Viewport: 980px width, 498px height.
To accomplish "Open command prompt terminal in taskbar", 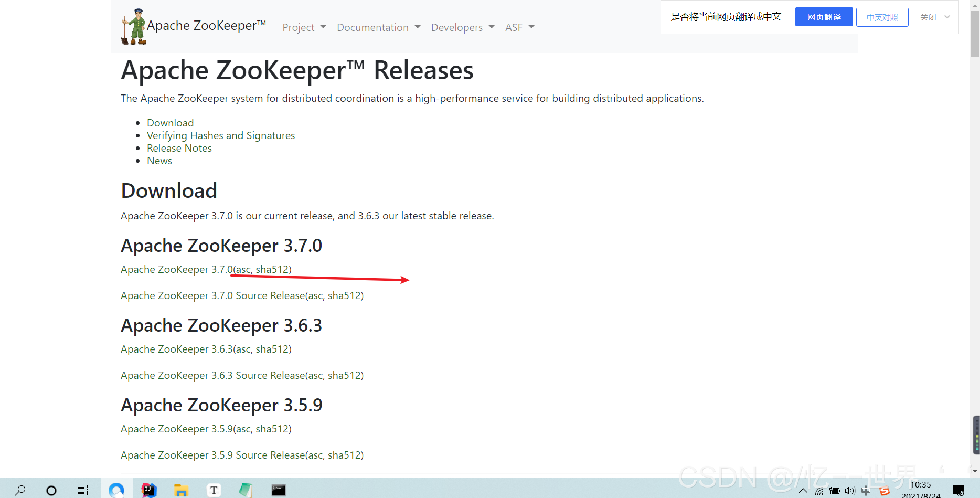I will [x=279, y=490].
